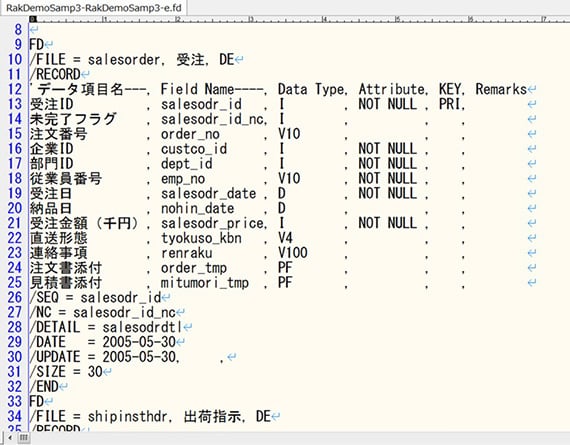Click line number 26 in the gutter

15,297
